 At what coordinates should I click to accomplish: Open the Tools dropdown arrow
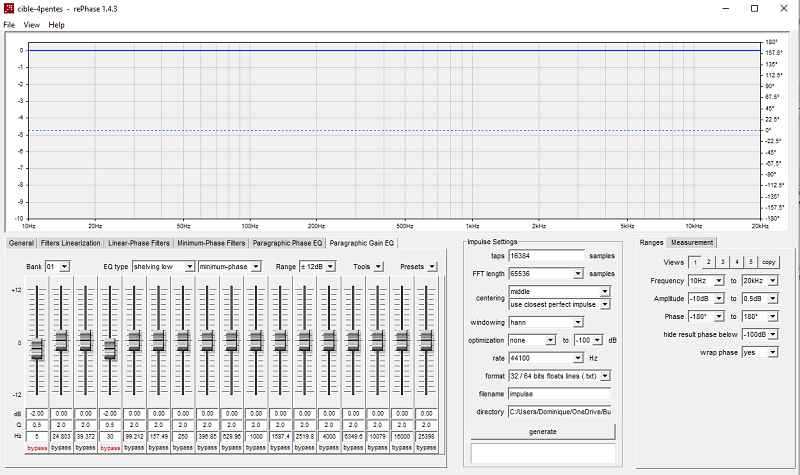click(378, 267)
